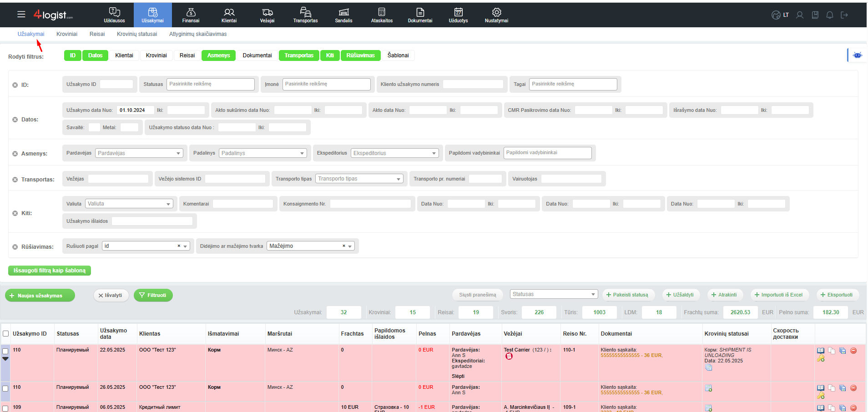This screenshot has width=868, height=412.
Task: Open the Įmonė dropdown
Action: point(327,84)
